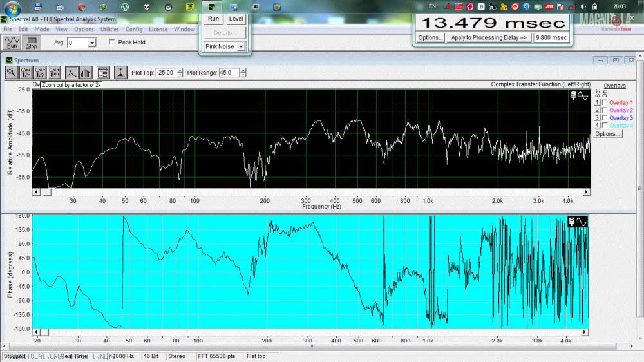Open the Options menu
Viewport: 644px width, 362px height.
pyautogui.click(x=84, y=29)
